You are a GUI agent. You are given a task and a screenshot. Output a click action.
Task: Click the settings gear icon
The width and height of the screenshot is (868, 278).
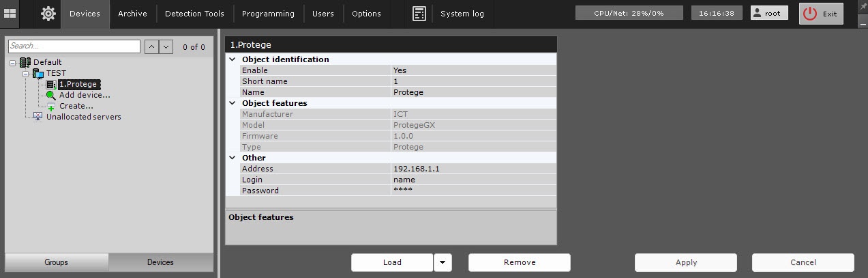tap(48, 14)
